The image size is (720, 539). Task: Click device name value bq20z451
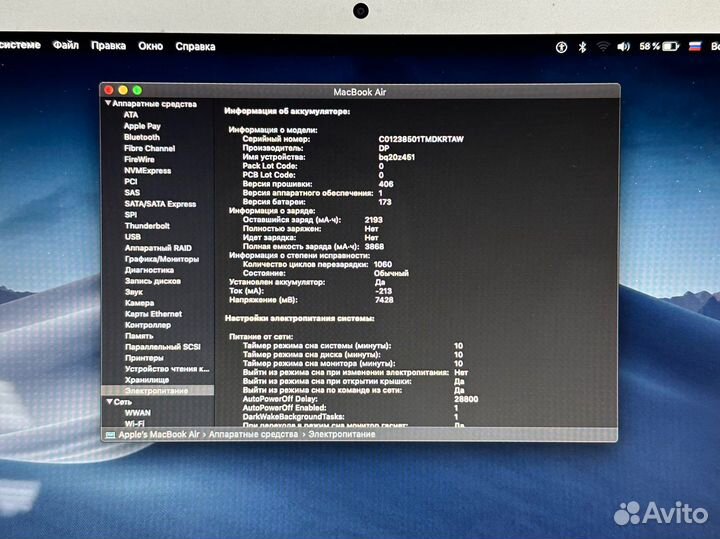pyautogui.click(x=396, y=157)
